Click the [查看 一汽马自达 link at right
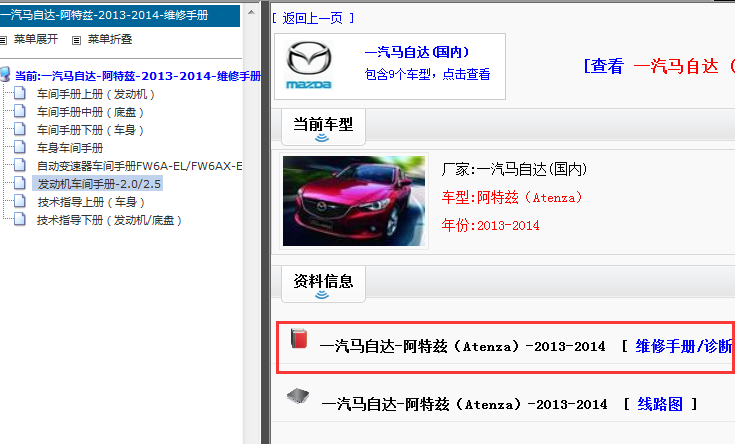 (x=659, y=66)
